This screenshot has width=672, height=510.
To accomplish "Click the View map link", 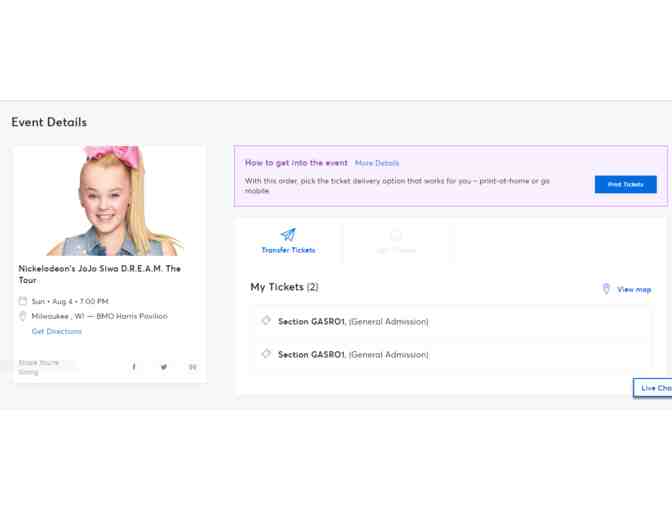I will pos(634,290).
